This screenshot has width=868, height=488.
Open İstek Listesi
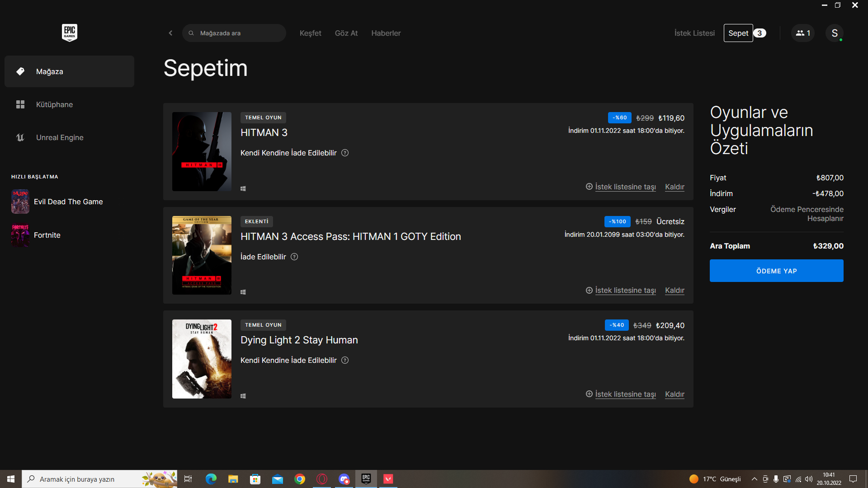tap(694, 33)
